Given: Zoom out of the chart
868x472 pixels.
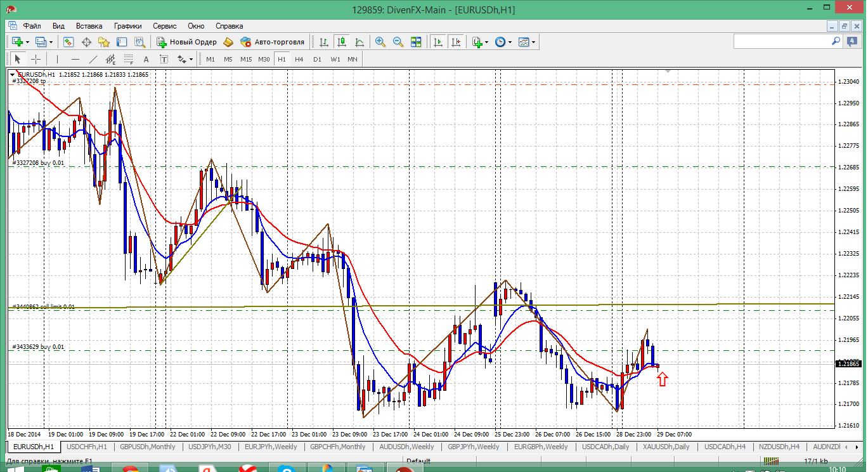Looking at the screenshot, I should [x=398, y=42].
